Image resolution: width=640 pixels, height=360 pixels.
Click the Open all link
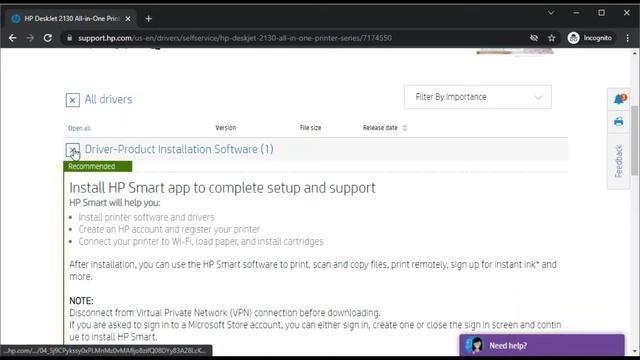click(x=79, y=128)
